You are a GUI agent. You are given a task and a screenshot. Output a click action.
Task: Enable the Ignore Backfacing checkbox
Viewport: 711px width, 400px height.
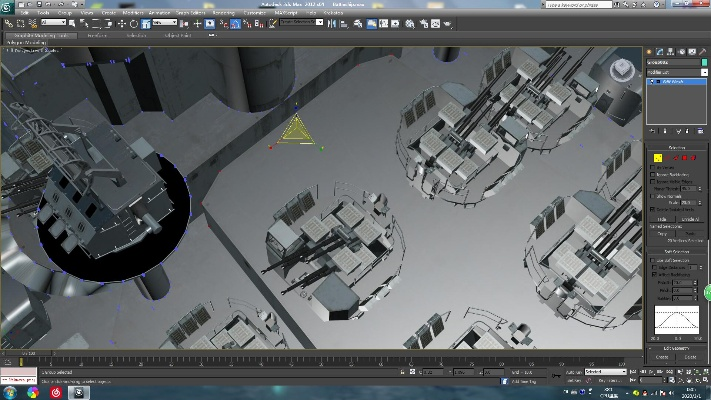653,175
